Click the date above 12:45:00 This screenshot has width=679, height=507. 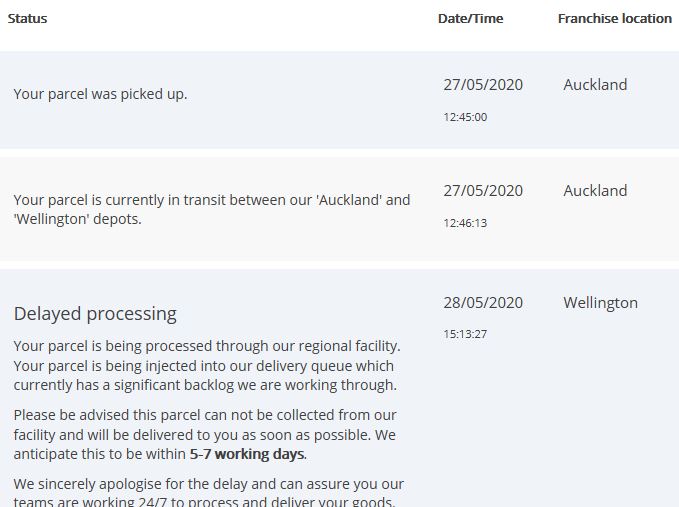[483, 85]
